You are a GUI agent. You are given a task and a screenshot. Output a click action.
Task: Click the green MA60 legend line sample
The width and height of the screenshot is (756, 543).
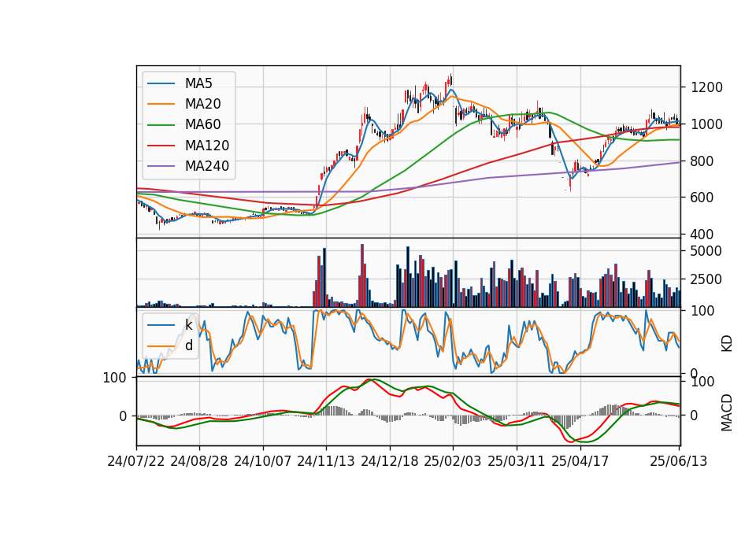tap(161, 125)
